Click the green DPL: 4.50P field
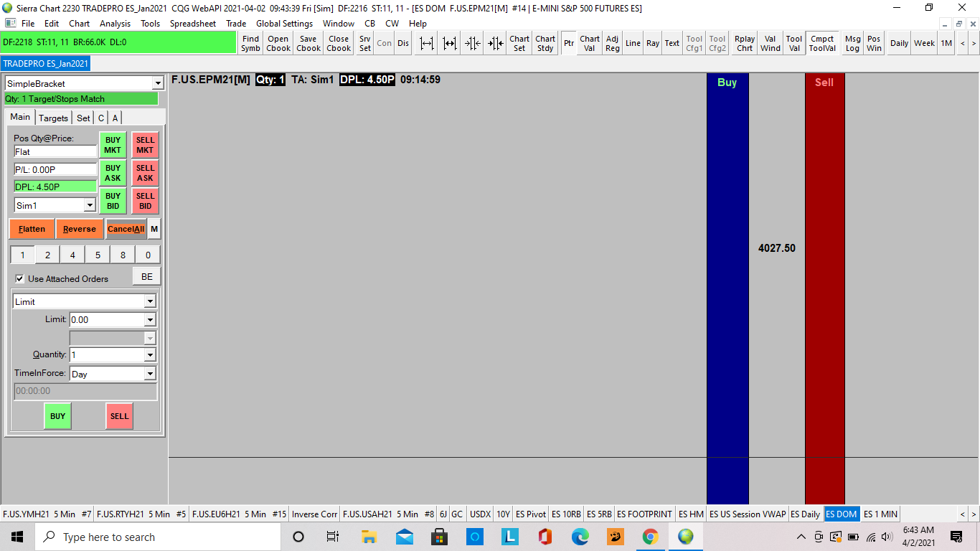 click(x=55, y=187)
